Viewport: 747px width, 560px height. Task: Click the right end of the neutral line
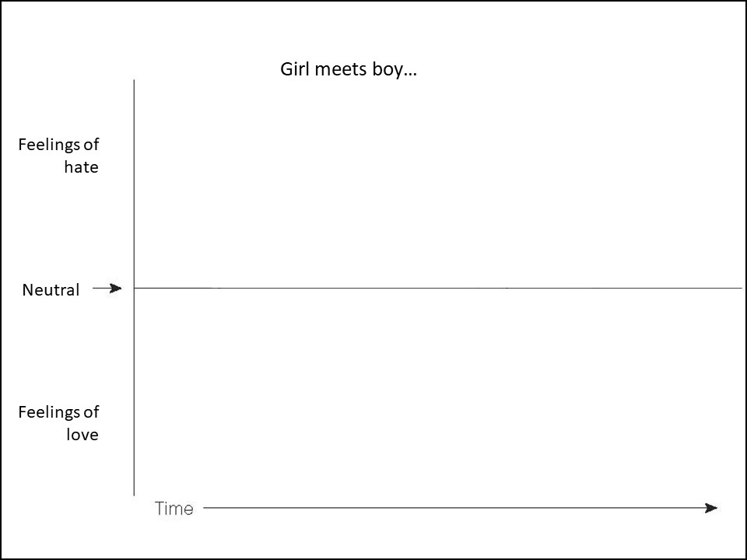(x=741, y=288)
